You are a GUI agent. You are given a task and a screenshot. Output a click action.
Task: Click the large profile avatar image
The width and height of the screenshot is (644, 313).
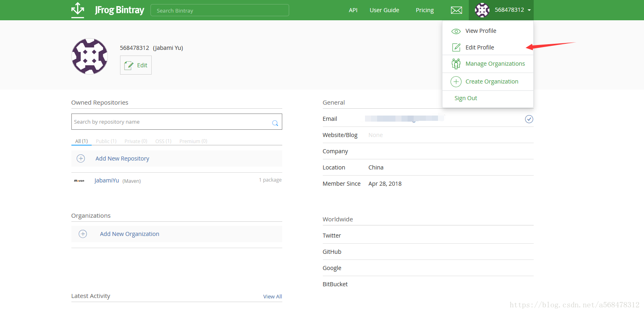click(x=90, y=56)
